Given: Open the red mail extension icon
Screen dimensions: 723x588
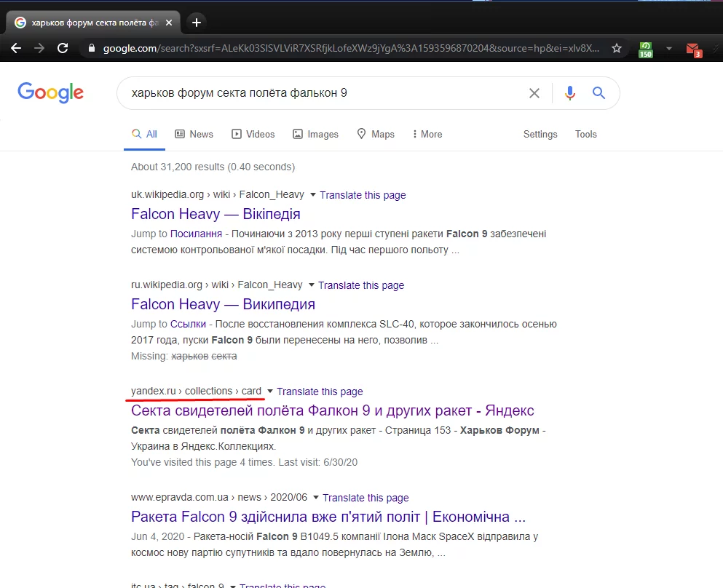Looking at the screenshot, I should point(693,49).
